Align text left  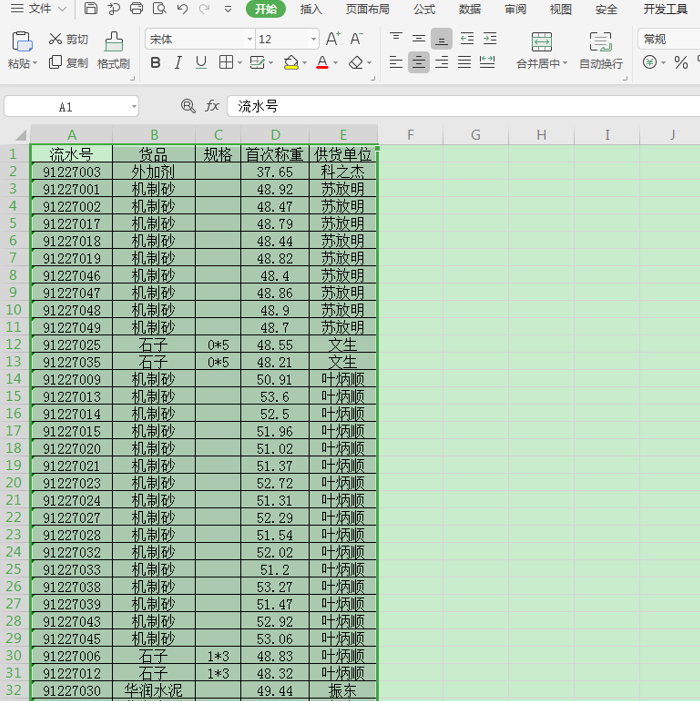(x=396, y=62)
